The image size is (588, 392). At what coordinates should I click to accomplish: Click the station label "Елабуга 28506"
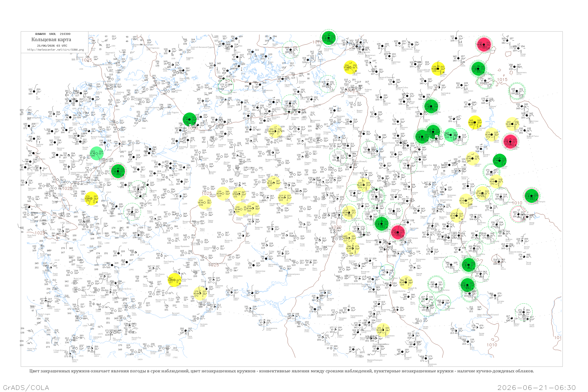coord(464,178)
